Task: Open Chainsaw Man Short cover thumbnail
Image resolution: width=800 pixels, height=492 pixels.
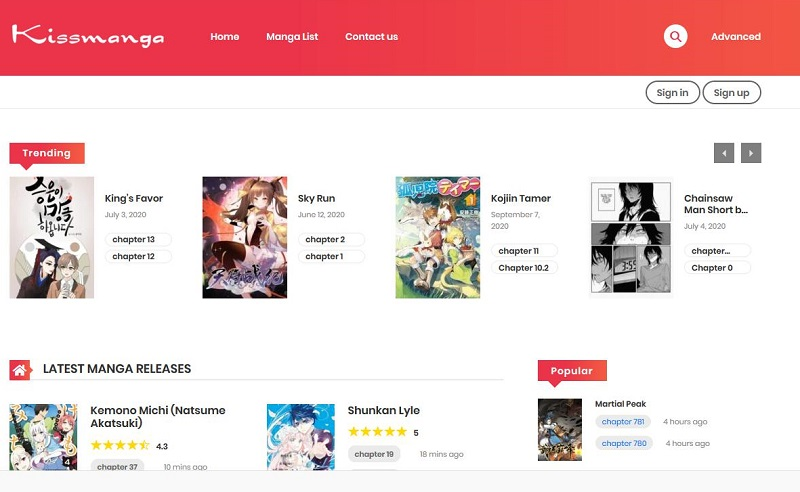Action: click(x=631, y=237)
